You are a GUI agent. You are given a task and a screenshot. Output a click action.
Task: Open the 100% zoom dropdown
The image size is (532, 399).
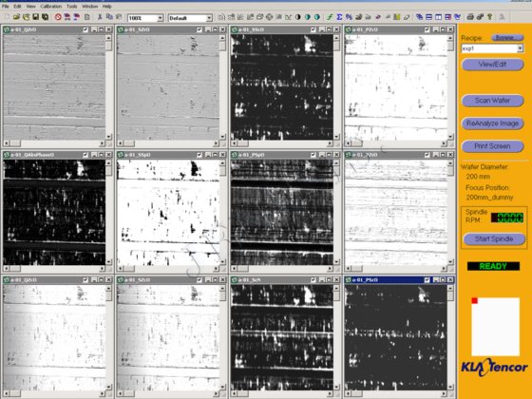tap(161, 18)
